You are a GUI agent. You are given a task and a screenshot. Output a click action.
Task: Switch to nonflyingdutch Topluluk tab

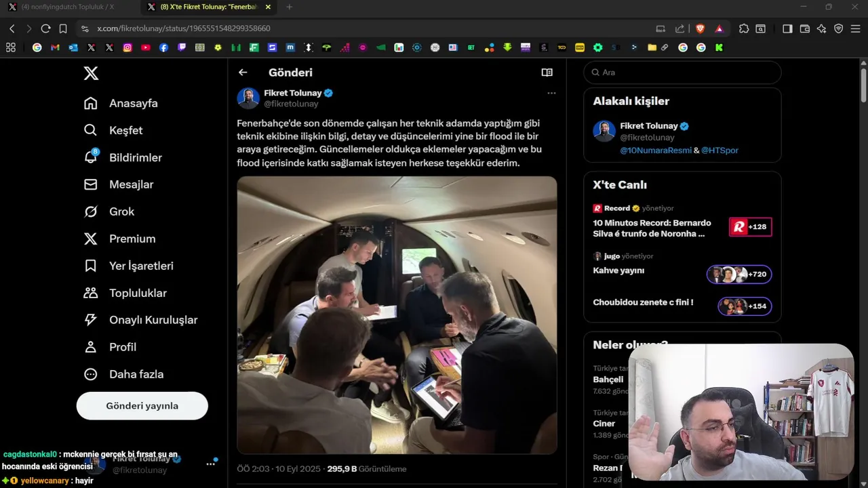(68, 7)
